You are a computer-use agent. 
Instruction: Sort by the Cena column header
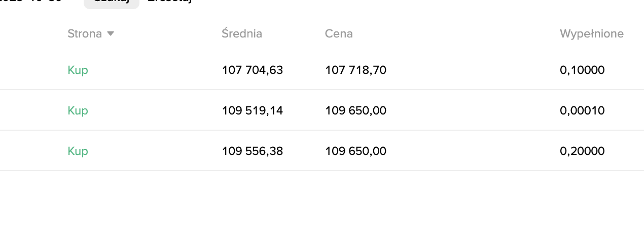pyautogui.click(x=339, y=34)
